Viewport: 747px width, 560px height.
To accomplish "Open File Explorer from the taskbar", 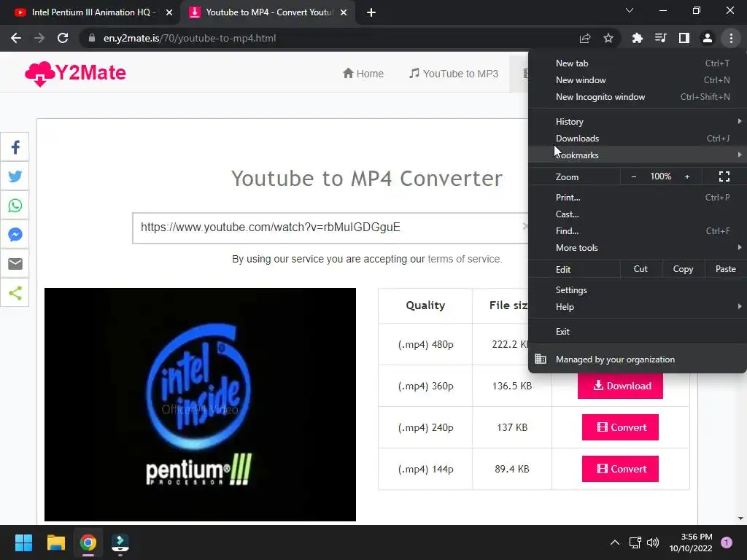I will [x=55, y=542].
